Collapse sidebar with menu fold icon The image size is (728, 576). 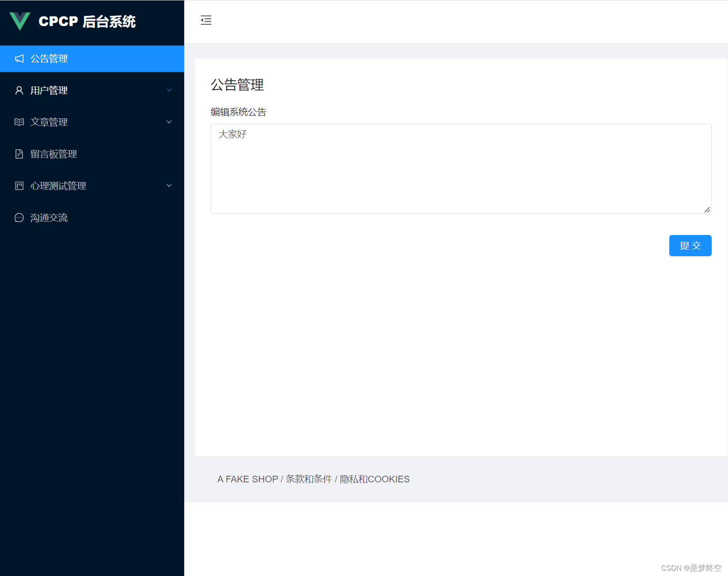click(x=206, y=20)
